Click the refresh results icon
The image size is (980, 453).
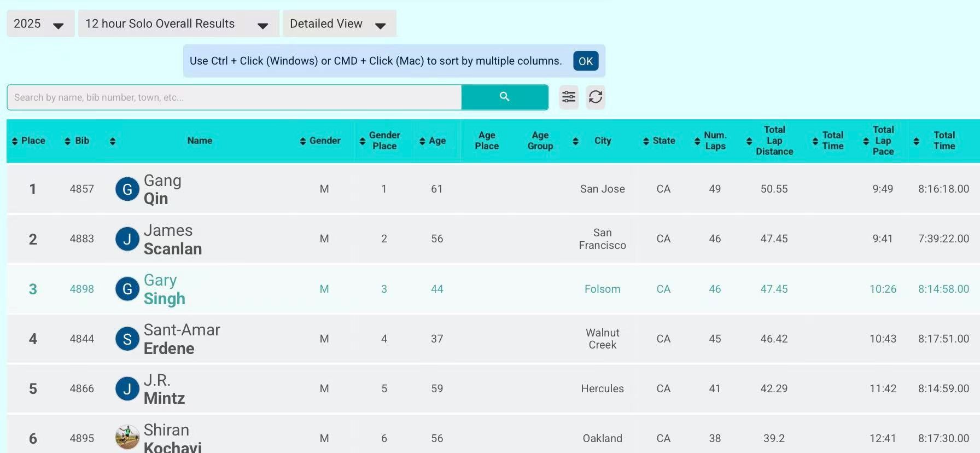pyautogui.click(x=596, y=97)
